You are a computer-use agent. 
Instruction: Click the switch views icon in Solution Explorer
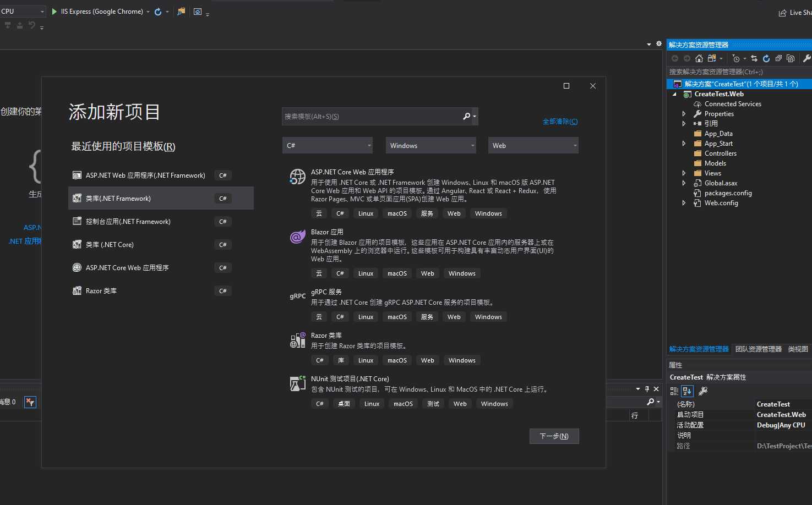point(712,58)
